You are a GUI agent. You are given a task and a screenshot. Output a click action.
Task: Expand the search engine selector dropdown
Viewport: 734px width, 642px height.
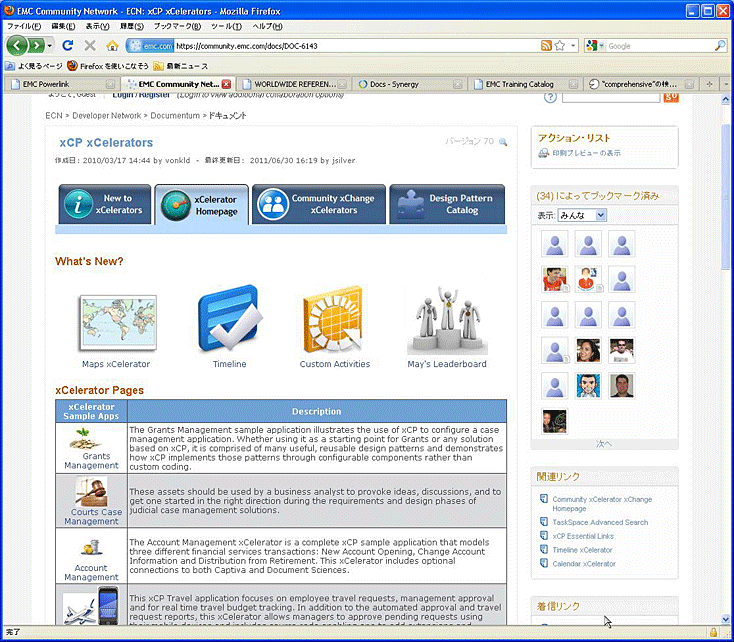click(596, 46)
